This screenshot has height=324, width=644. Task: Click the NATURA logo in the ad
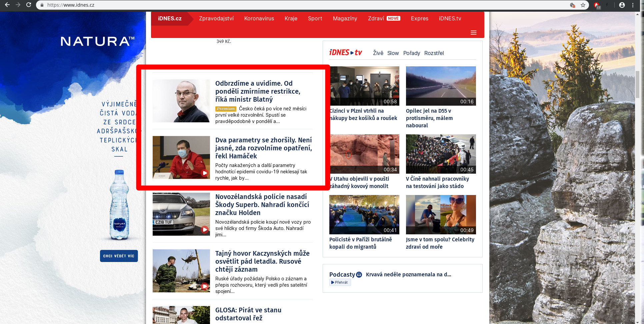(97, 41)
